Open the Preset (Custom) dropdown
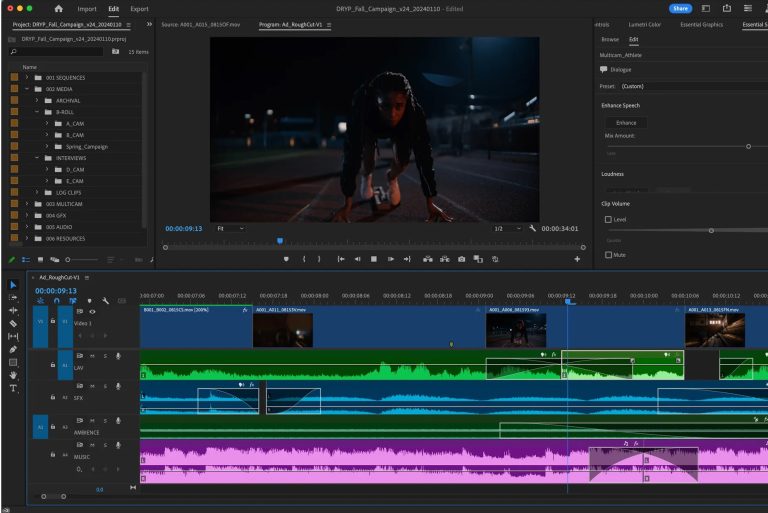This screenshot has height=513, width=768. (x=693, y=86)
